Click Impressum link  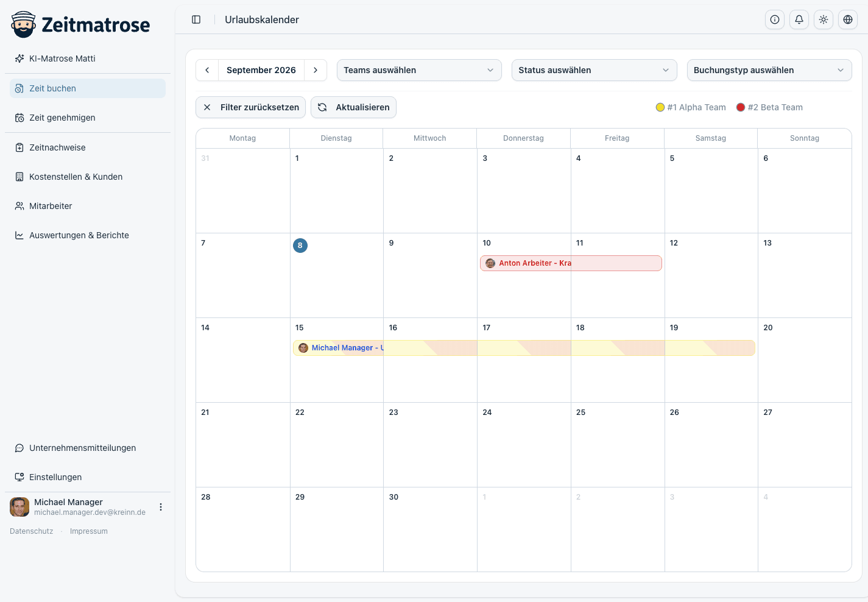[x=89, y=531]
